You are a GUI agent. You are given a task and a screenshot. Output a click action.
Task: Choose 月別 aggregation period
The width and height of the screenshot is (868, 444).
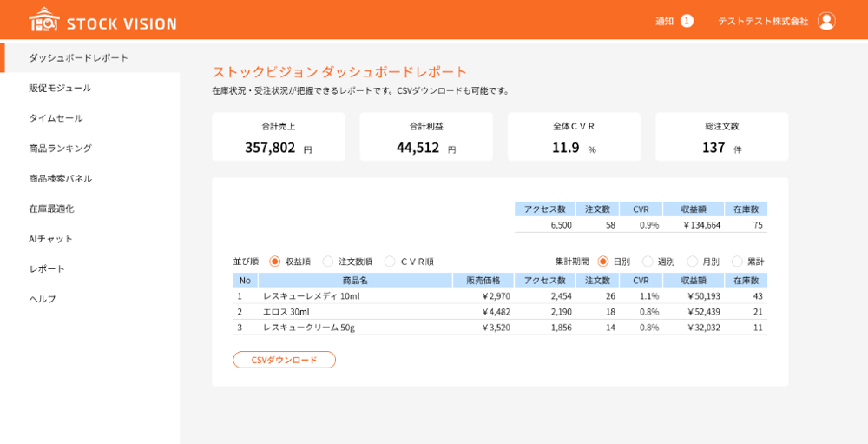tap(693, 262)
